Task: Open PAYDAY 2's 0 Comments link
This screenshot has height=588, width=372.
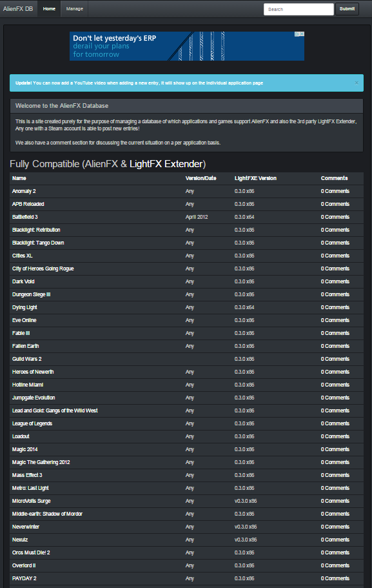Action: (x=335, y=578)
